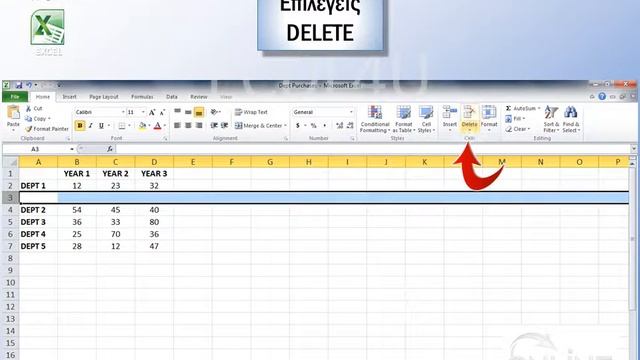The width and height of the screenshot is (640, 360).
Task: Click the Accounting dollar sign format
Action: [298, 126]
